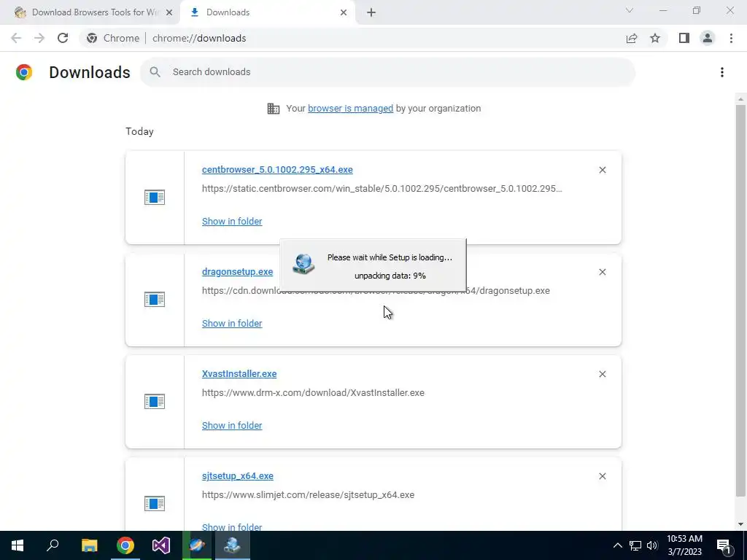Remove XvastInstaller.exe from the list
747x560 pixels.
602,374
